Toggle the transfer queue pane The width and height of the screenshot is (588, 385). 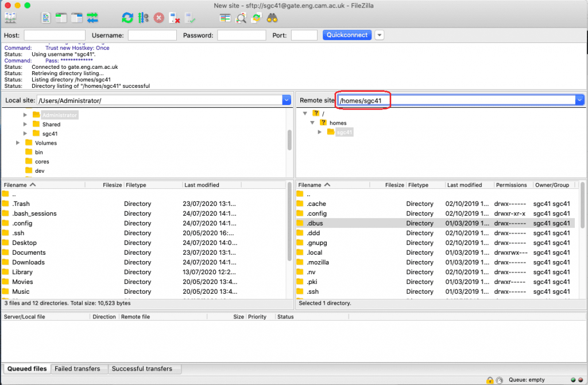(93, 17)
